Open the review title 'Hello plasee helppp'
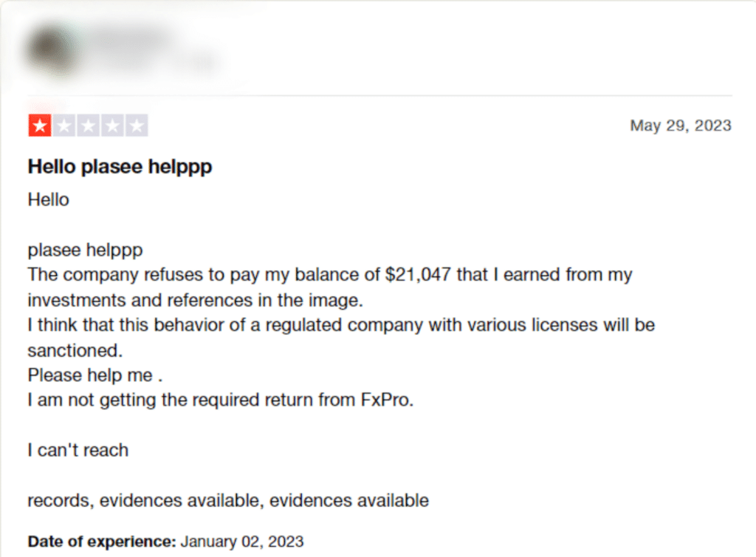756x557 pixels. pyautogui.click(x=120, y=167)
